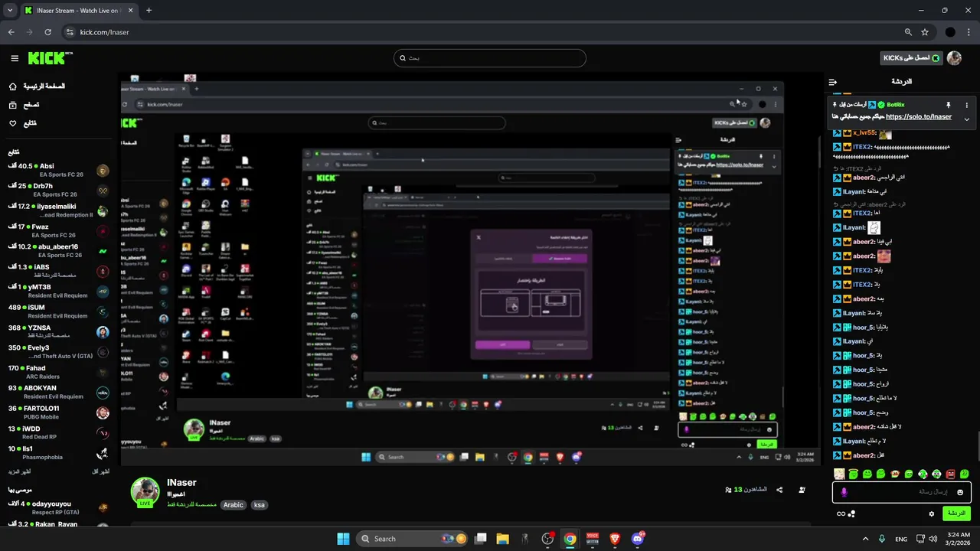Click the red angry emote quick-pick
The height and width of the screenshot is (551, 980).
point(950,474)
